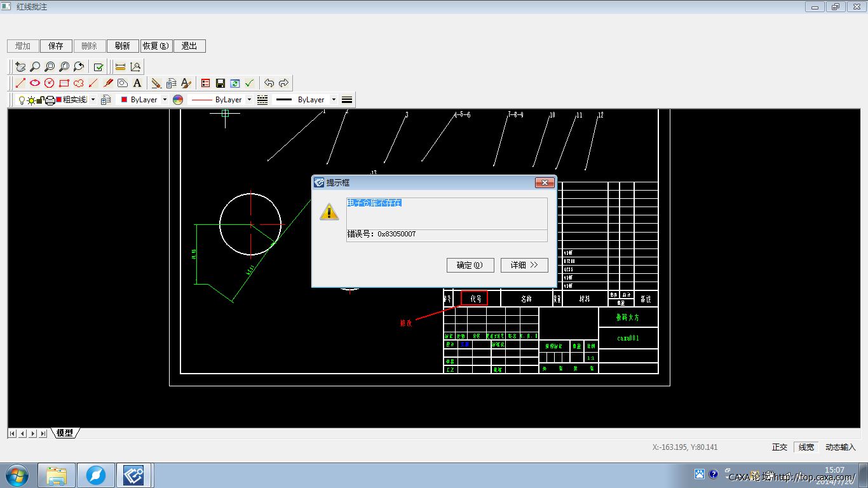This screenshot has height=488, width=868.
Task: Toggle 正交 orthogonal mode in status bar
Action: (x=780, y=447)
